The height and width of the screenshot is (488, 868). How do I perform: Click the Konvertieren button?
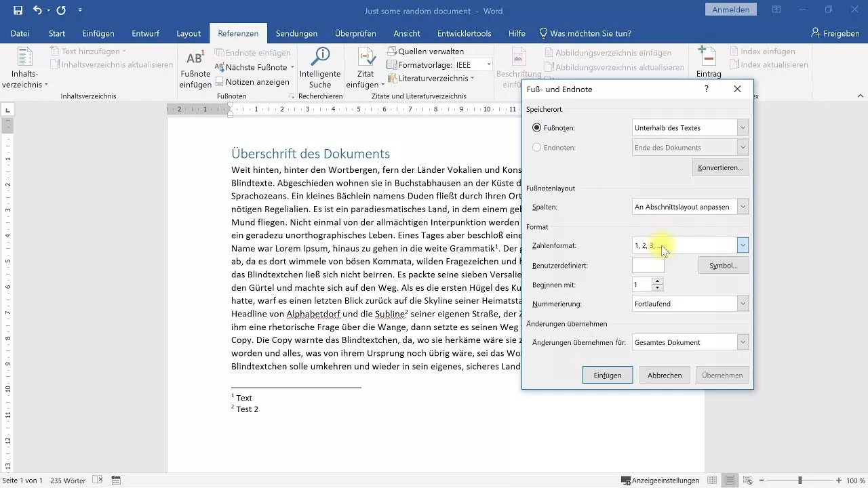point(720,167)
